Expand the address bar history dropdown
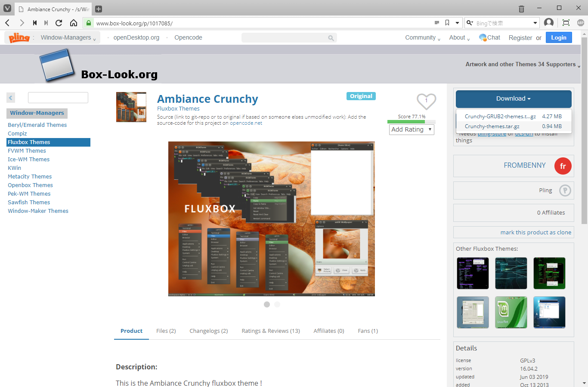This screenshot has height=387, width=588. 458,23
